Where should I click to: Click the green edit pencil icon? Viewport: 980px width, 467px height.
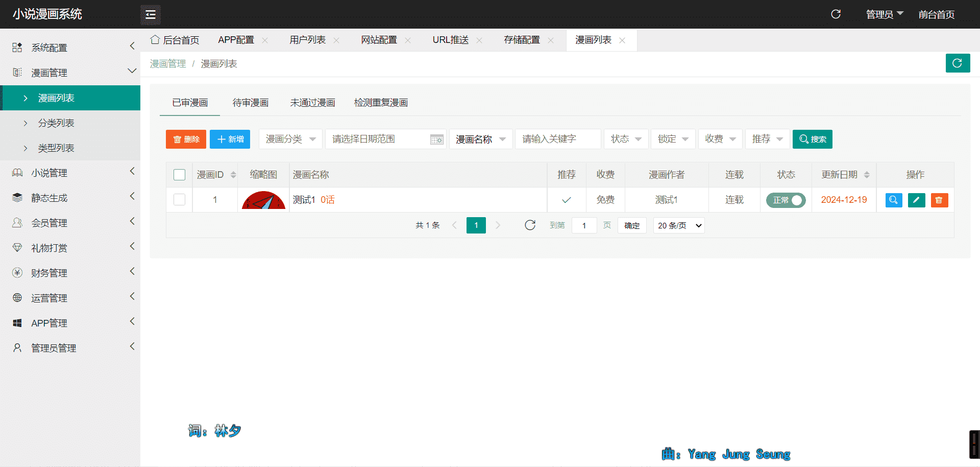(x=916, y=200)
